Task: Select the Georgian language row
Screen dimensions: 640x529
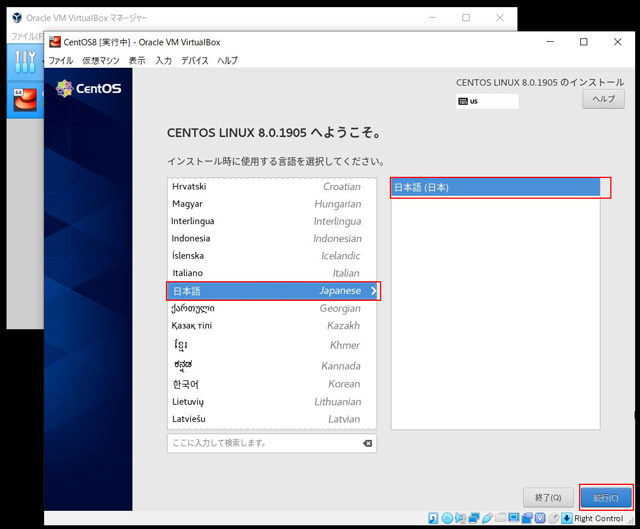Action: tap(272, 308)
